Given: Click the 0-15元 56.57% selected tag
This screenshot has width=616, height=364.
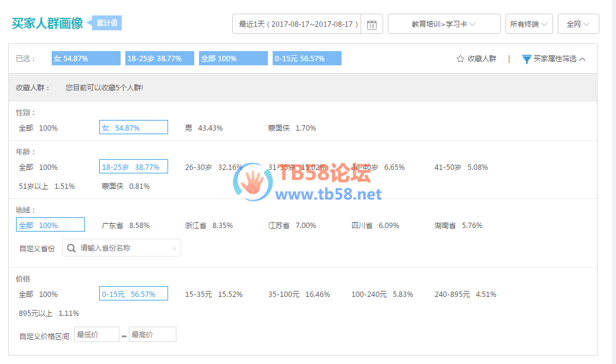Looking at the screenshot, I should click(307, 59).
